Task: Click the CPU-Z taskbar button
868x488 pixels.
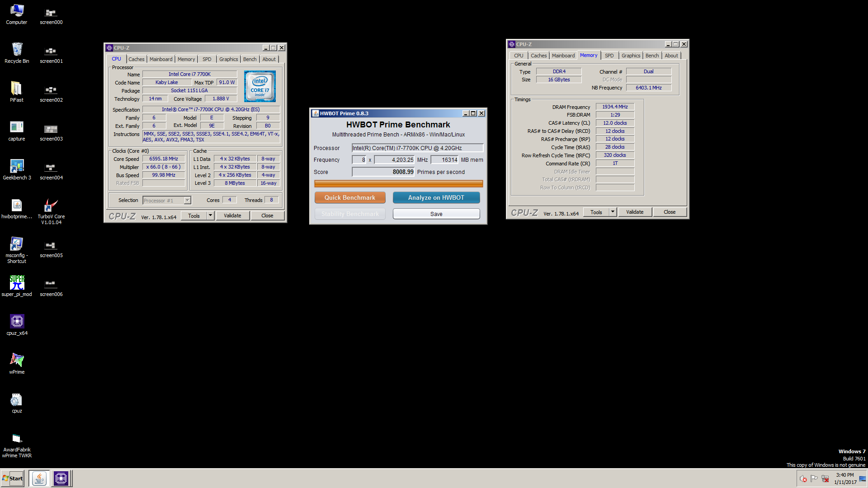Action: pyautogui.click(x=61, y=478)
